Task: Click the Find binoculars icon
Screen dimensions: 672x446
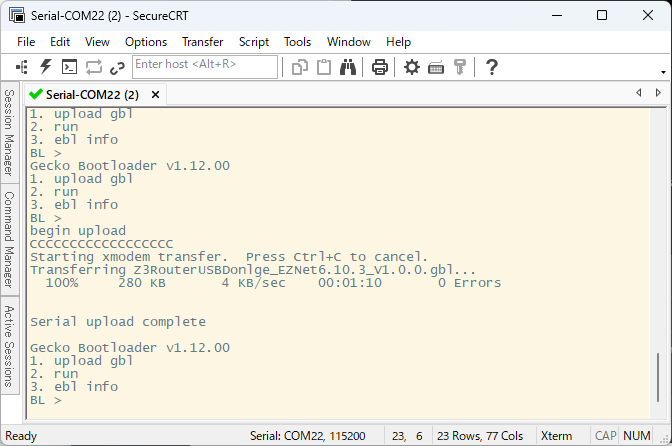Action: click(x=348, y=67)
